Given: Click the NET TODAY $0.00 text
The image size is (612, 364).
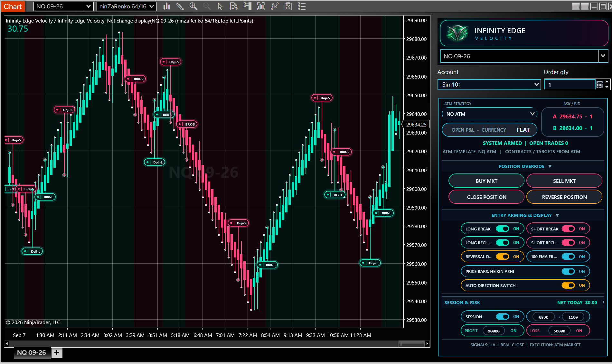Looking at the screenshot, I should click(x=577, y=303).
